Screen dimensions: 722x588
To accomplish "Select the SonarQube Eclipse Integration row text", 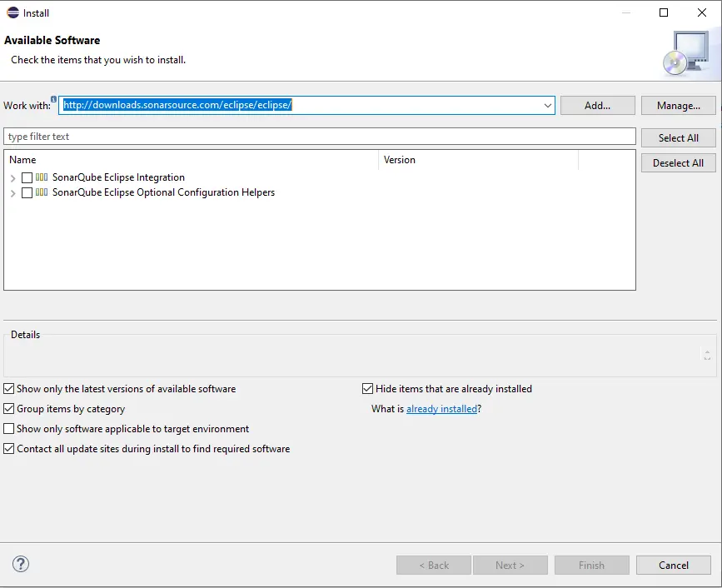I will tap(118, 177).
